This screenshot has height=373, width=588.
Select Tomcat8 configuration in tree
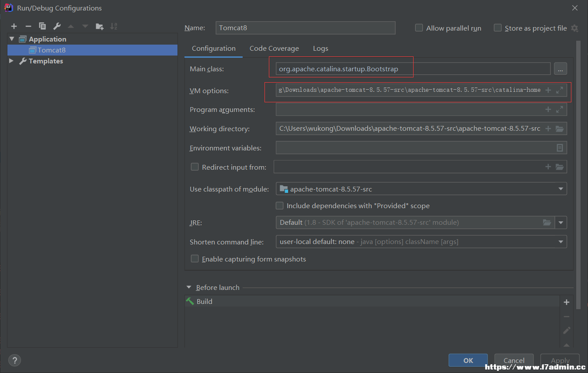tap(92, 50)
